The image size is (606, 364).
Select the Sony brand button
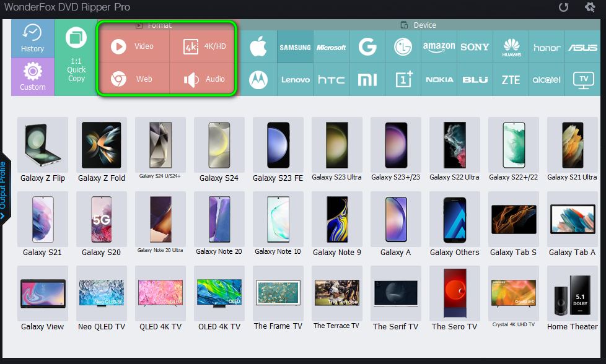475,47
